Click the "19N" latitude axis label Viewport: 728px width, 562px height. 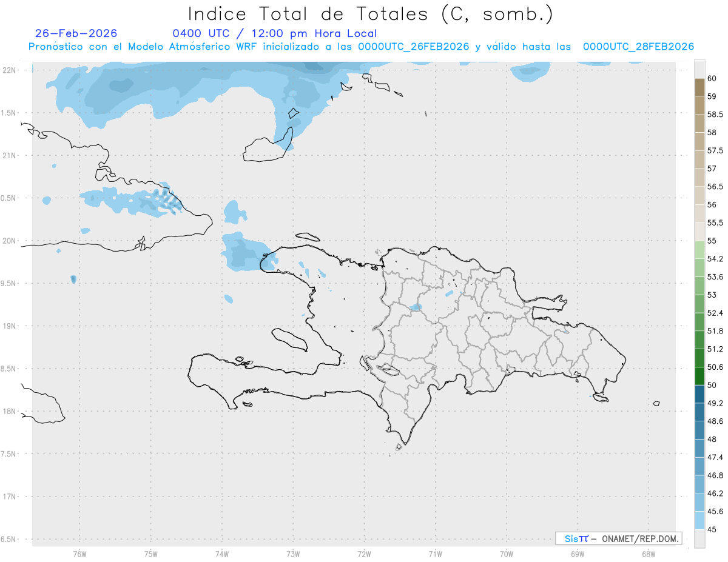pos(9,326)
